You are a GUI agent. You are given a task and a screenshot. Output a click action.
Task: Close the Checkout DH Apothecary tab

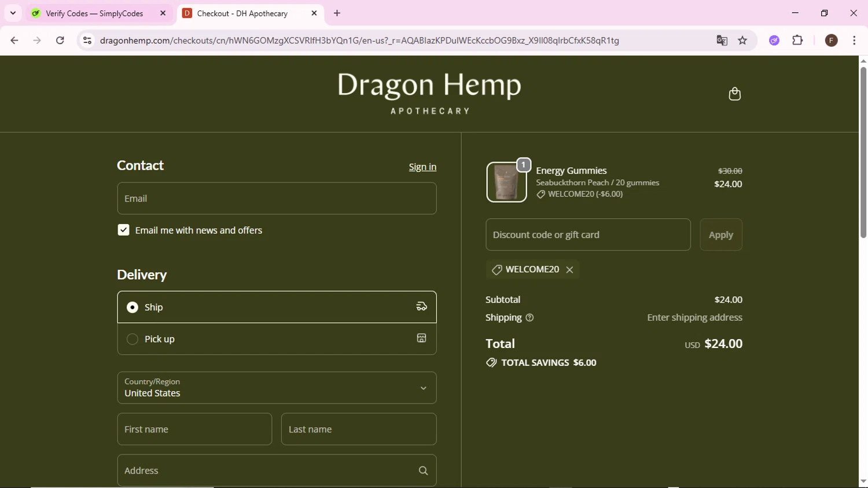pos(314,13)
